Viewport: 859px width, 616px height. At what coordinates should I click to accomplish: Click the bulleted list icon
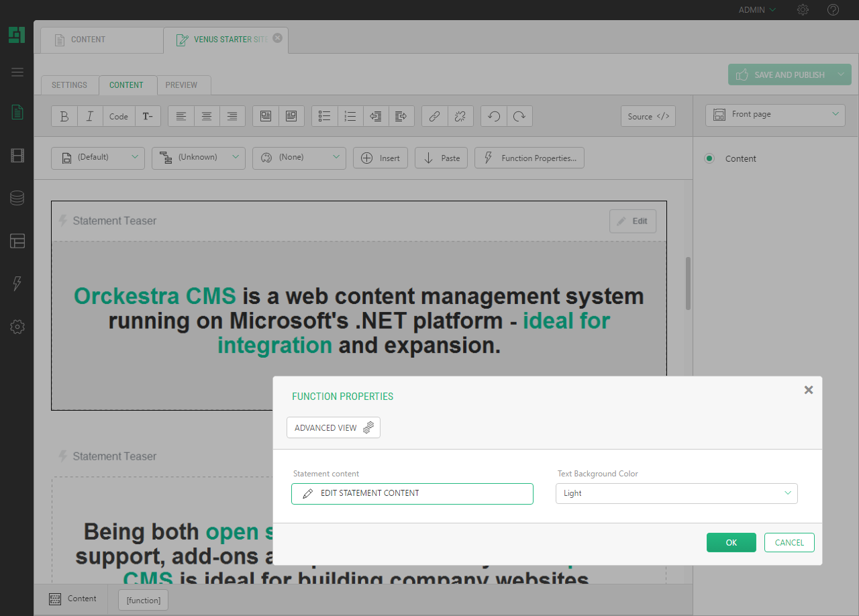tap(325, 116)
